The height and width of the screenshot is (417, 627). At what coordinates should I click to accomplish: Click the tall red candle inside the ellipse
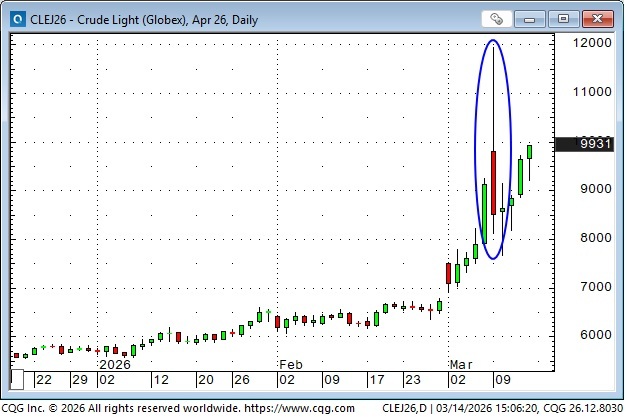[x=494, y=180]
